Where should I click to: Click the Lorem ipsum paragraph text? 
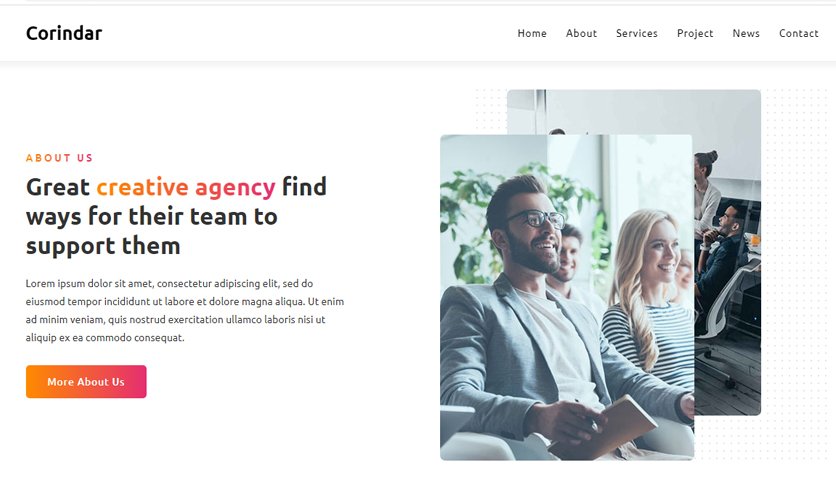184,310
